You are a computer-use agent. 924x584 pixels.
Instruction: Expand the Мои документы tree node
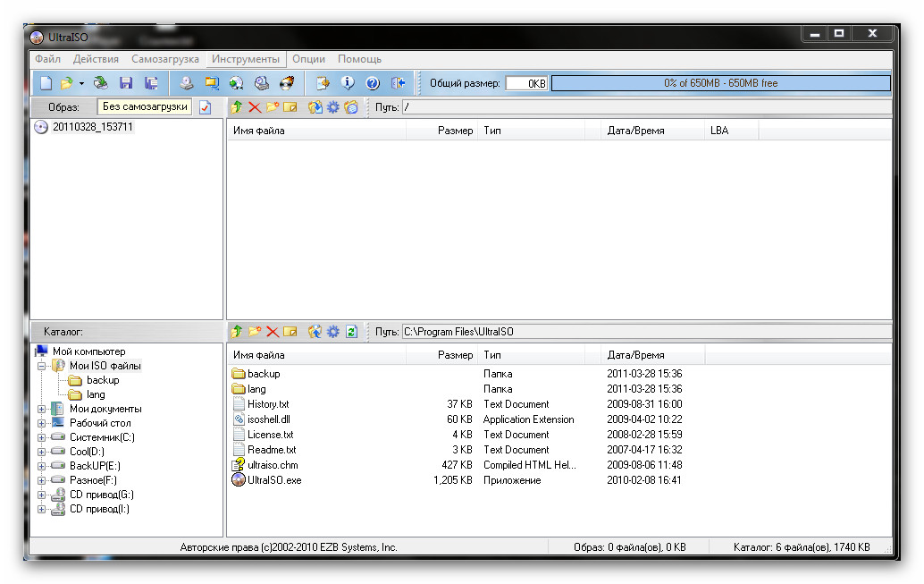tap(41, 409)
